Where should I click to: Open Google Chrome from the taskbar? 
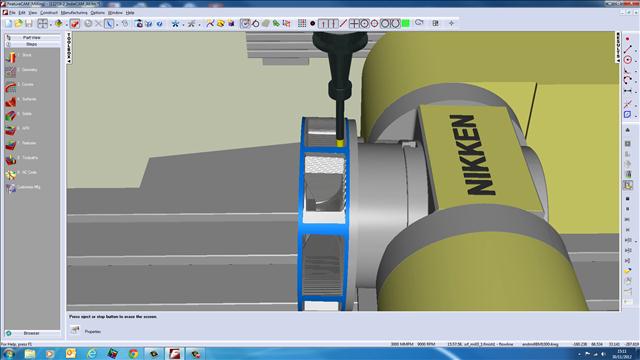pos(133,353)
